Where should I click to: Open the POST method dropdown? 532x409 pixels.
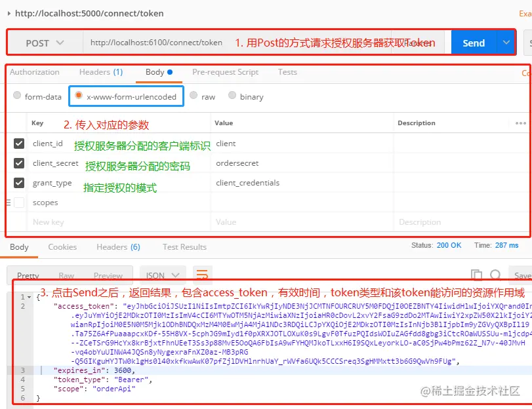tap(45, 43)
